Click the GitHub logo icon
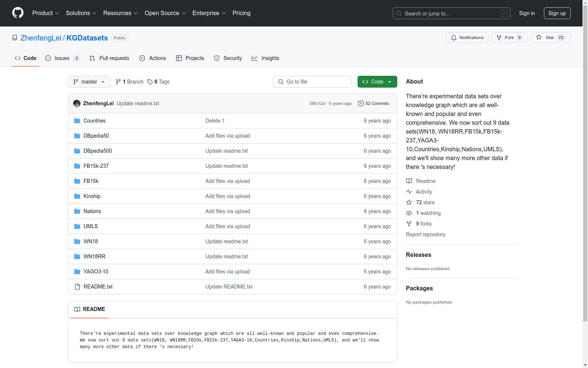Image resolution: width=588 pixels, height=368 pixels. (x=18, y=13)
